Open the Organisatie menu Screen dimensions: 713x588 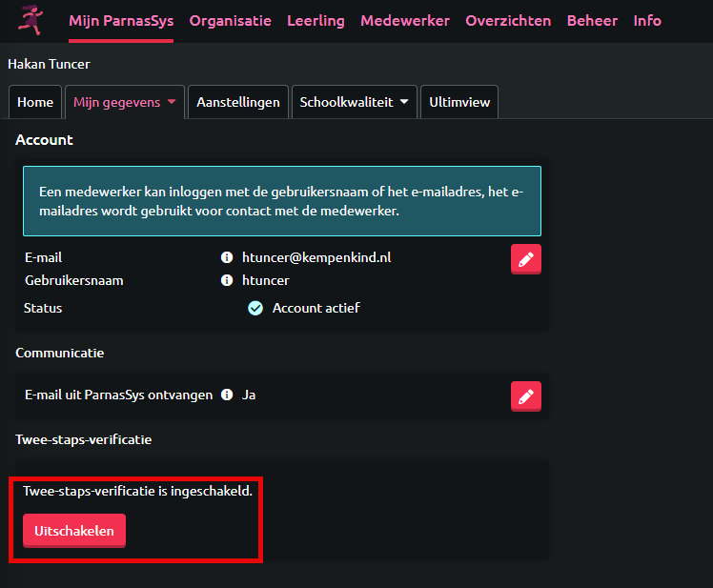coord(230,21)
